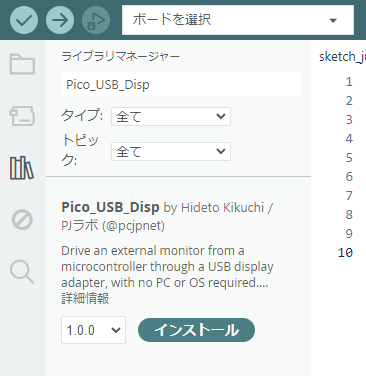
Task: Expand the タイプ filter dropdown
Action: 171,117
